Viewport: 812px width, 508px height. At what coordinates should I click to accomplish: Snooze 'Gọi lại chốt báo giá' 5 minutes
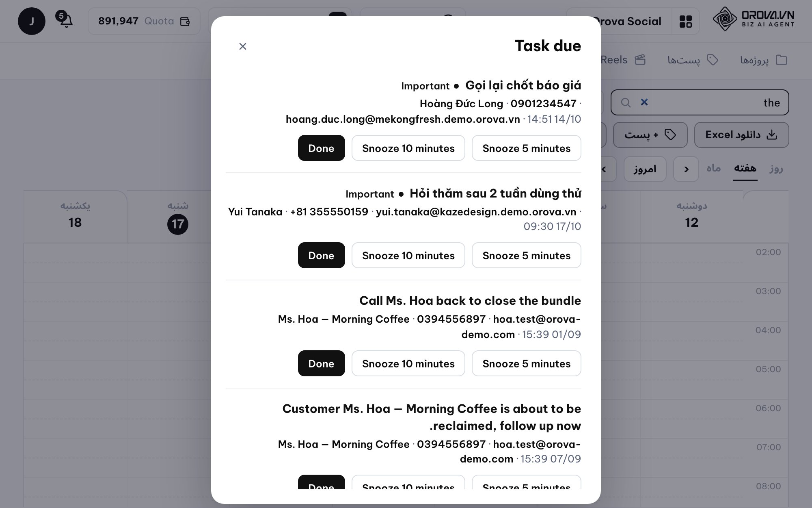(x=526, y=148)
